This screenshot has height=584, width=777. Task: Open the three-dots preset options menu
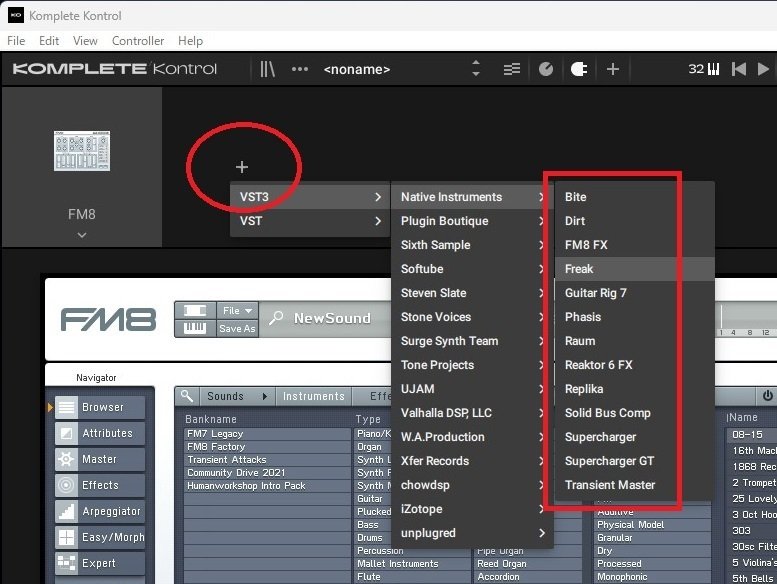(300, 69)
